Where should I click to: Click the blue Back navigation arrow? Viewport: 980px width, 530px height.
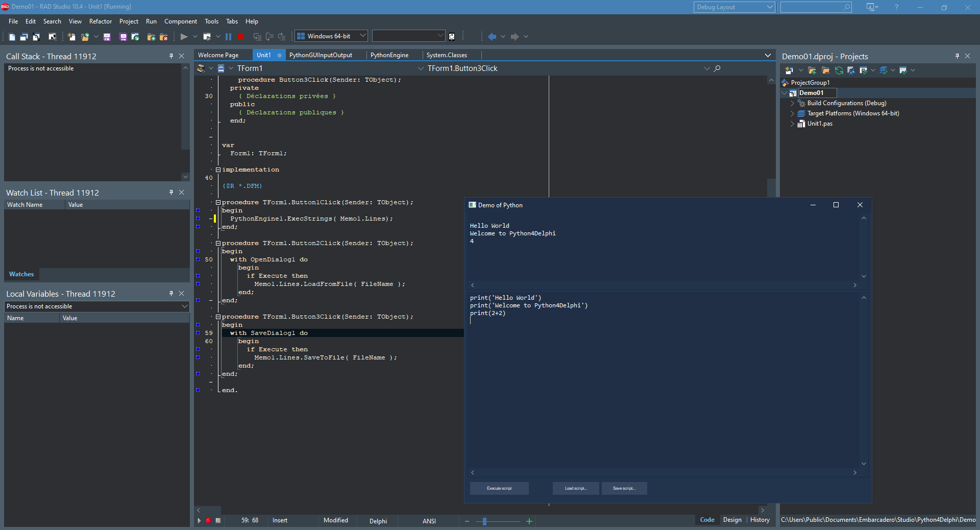point(492,37)
